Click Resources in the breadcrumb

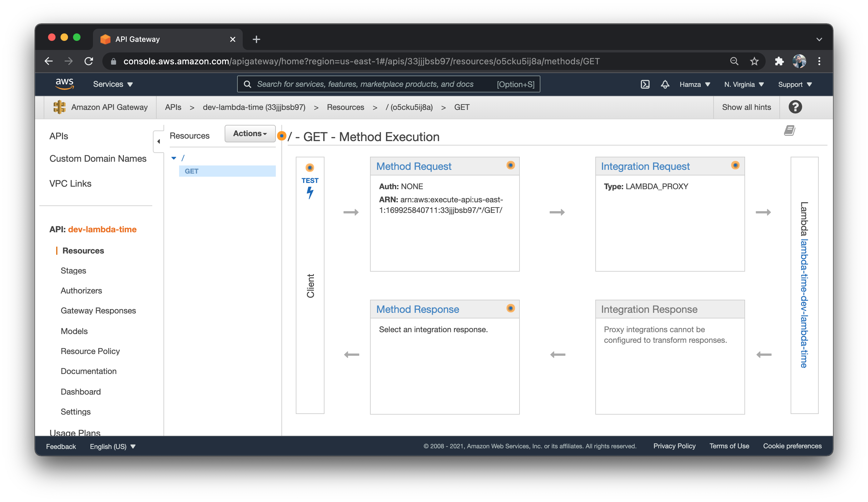click(x=345, y=107)
